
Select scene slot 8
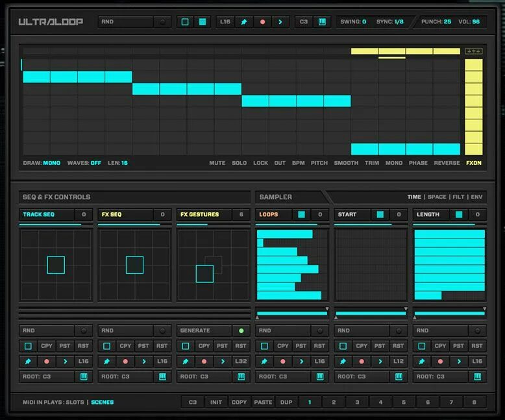click(x=474, y=402)
